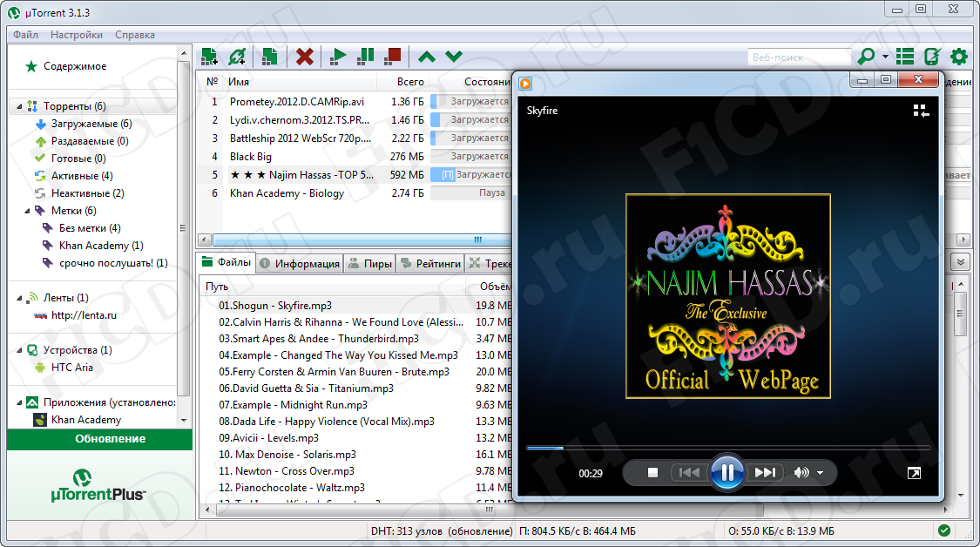Open volume dropdown arrow in player
The height and width of the screenshot is (547, 980).
point(820,473)
